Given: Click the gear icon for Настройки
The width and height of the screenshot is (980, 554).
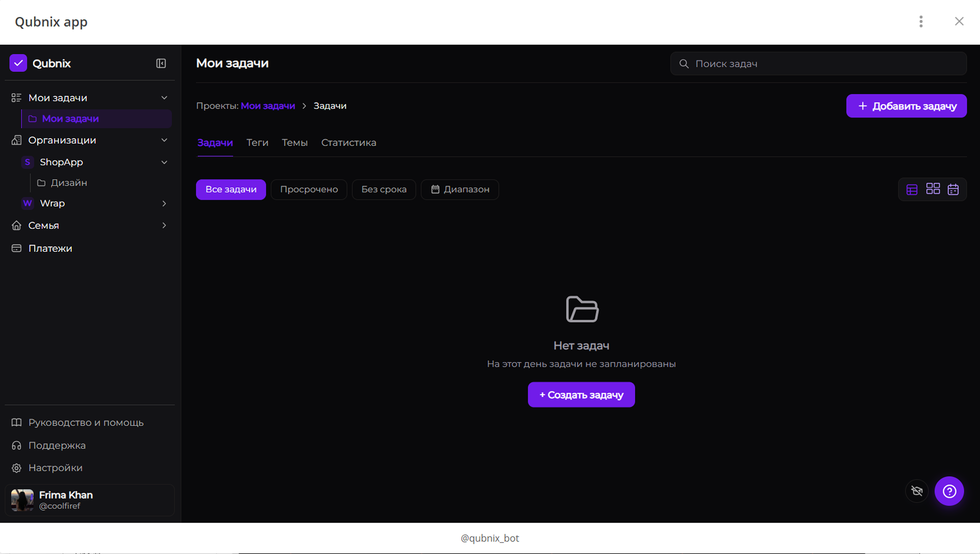Looking at the screenshot, I should [x=16, y=468].
